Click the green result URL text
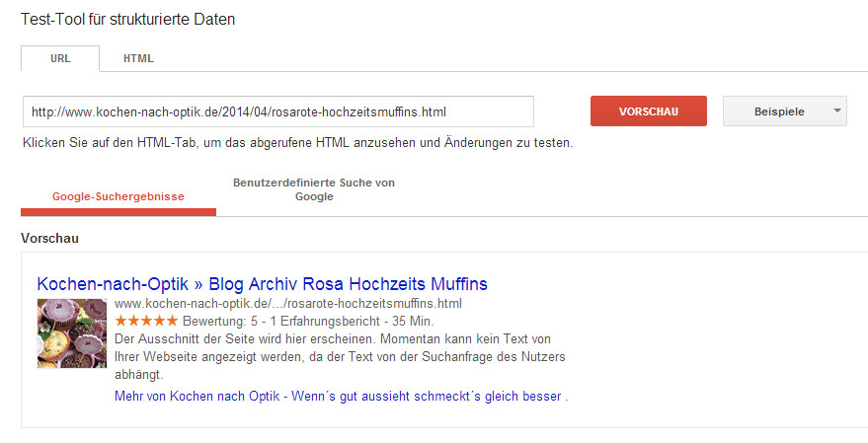The image size is (868, 443). tap(288, 304)
